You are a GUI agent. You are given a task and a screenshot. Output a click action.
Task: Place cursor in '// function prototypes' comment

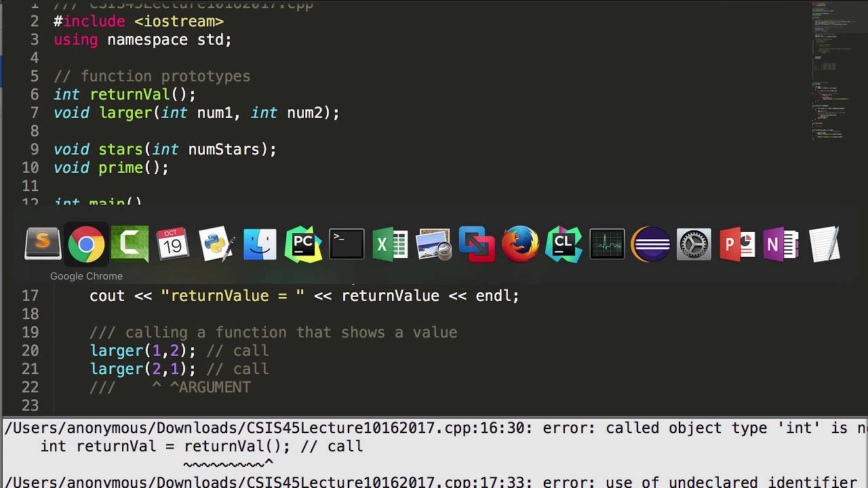tap(152, 76)
